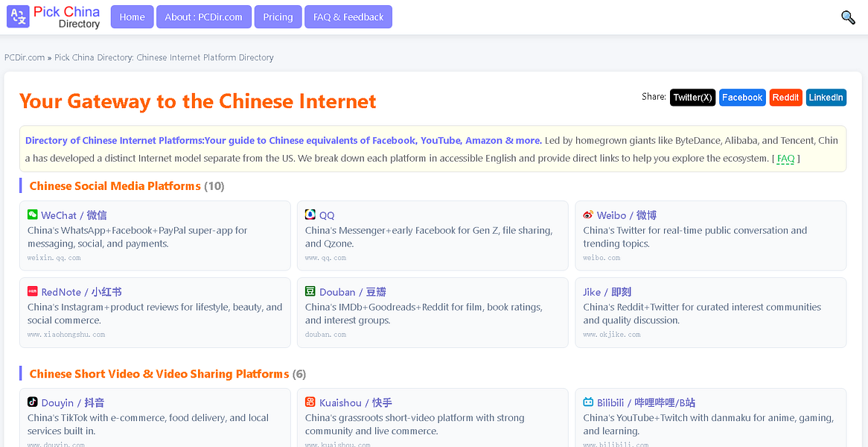Screen dimensions: 868x447
Task: Open About : PCDir.com page
Action: (x=204, y=17)
